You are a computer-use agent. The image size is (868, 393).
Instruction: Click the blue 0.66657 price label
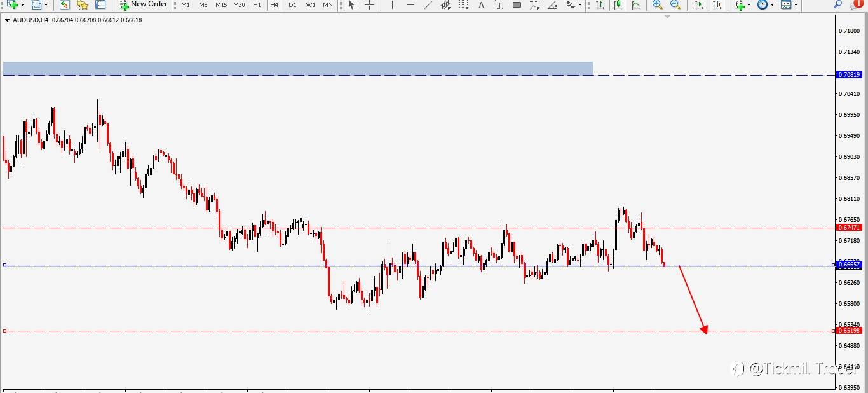coord(849,264)
